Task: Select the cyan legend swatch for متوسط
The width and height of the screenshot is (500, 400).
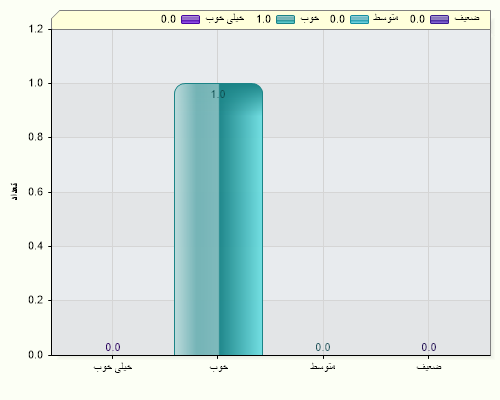Action: point(359,19)
